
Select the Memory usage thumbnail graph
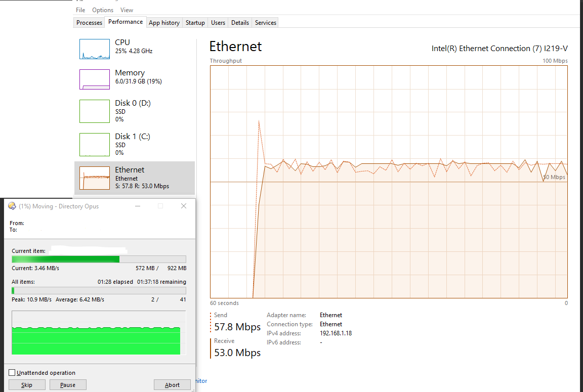pos(95,79)
